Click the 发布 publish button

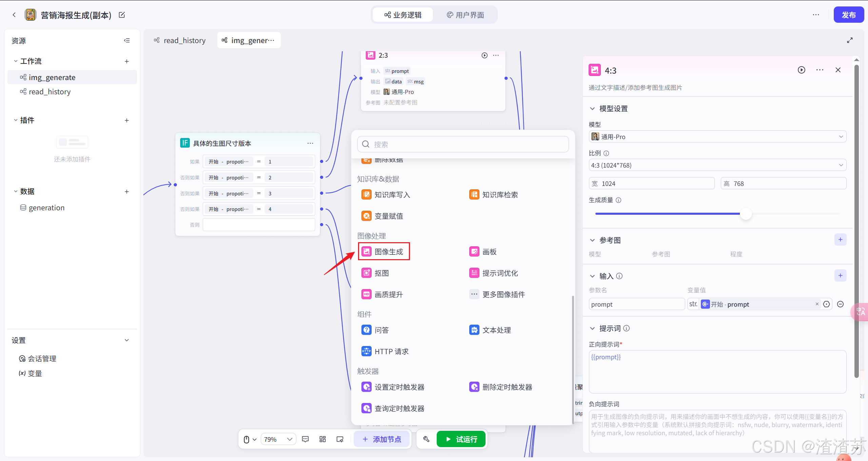(x=848, y=15)
